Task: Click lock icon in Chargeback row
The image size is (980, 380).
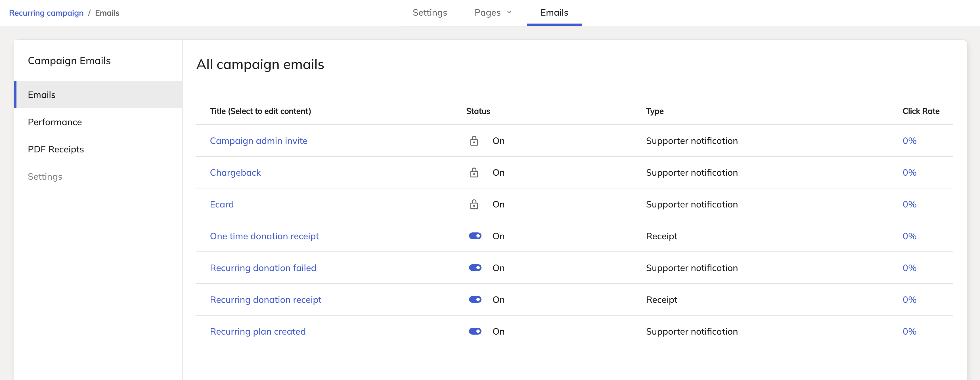Action: (x=474, y=173)
